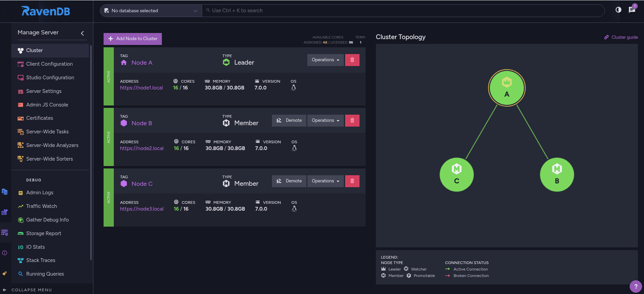Image resolution: width=644 pixels, height=294 pixels.
Task: Open Operations dropdown for Node B
Action: [x=325, y=120]
